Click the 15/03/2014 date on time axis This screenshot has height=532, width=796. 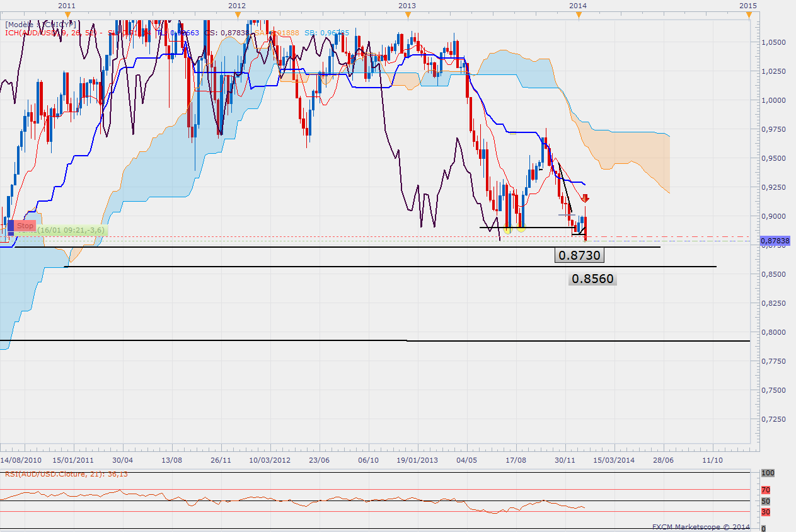(614, 460)
